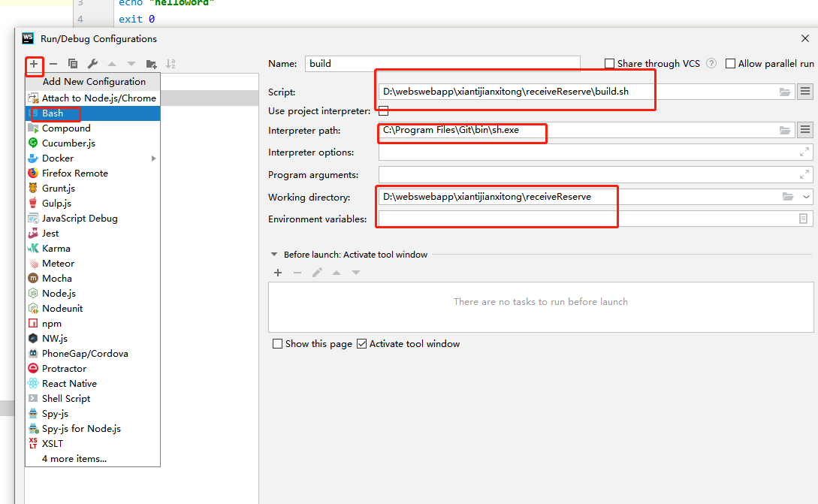Open the Docker configuration submenu
Image resolution: width=818 pixels, height=504 pixels.
pos(153,158)
